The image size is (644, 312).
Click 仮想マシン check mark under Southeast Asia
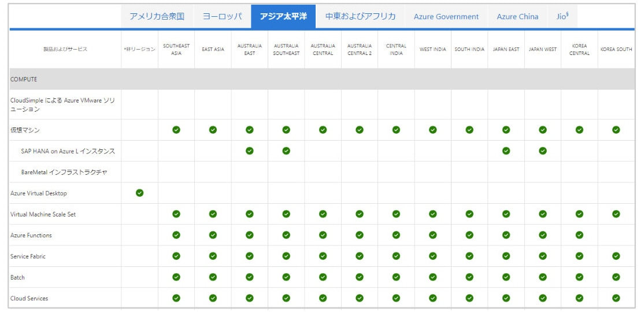pyautogui.click(x=176, y=130)
